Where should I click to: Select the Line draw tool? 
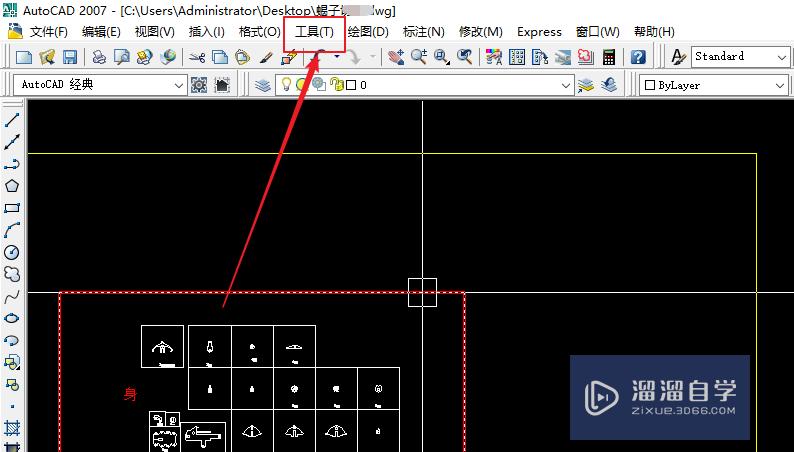(x=12, y=120)
